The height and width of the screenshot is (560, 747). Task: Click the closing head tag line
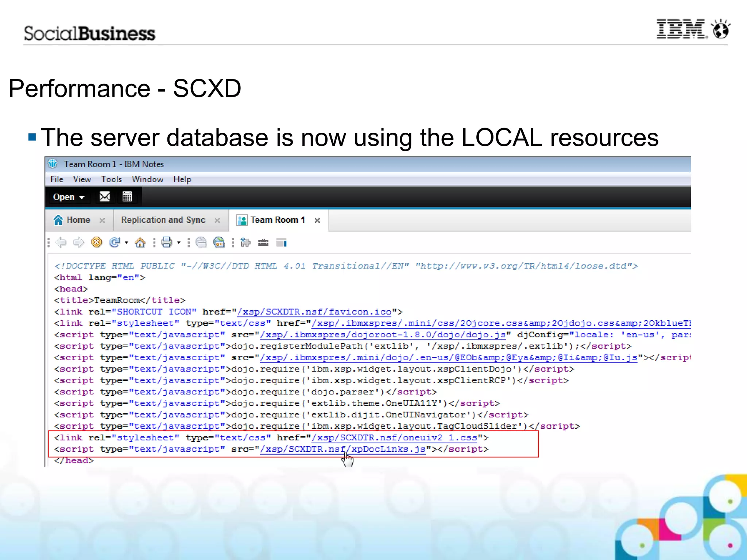[74, 460]
